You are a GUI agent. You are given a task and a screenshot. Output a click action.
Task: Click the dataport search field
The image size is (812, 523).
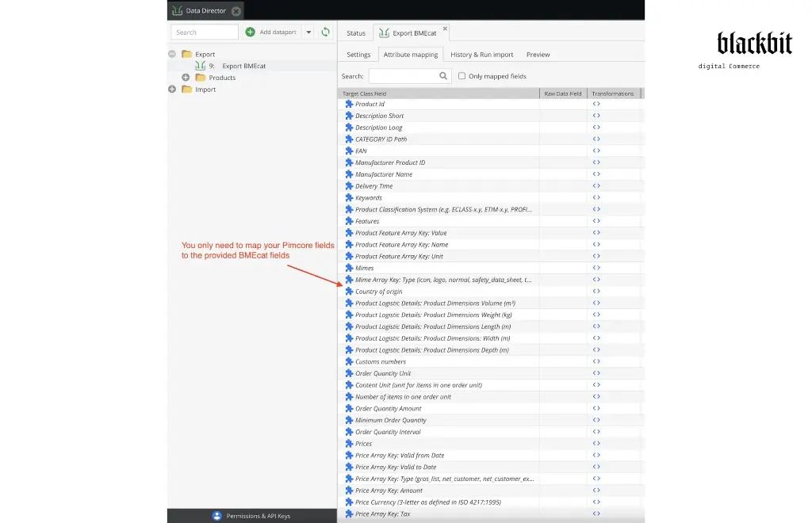tap(205, 32)
